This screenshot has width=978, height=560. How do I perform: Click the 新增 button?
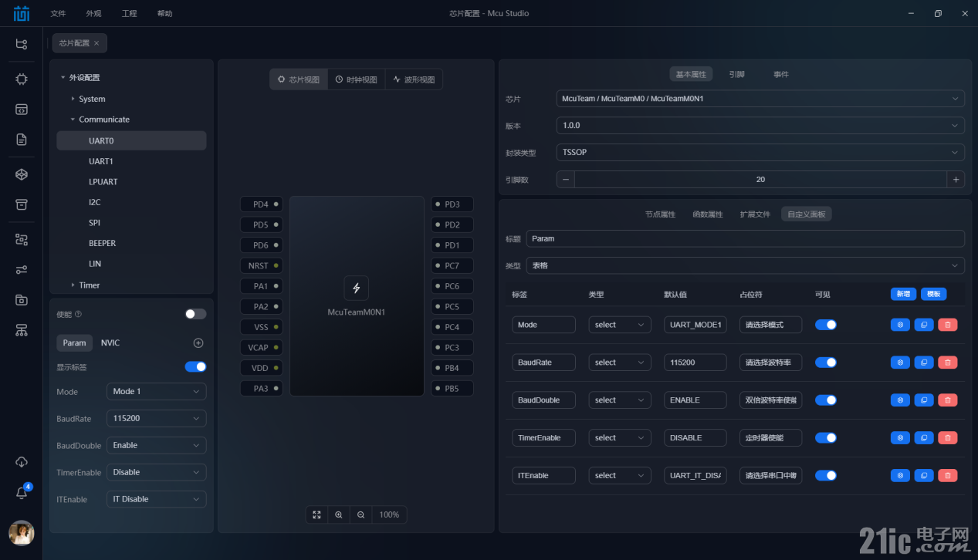coord(903,294)
